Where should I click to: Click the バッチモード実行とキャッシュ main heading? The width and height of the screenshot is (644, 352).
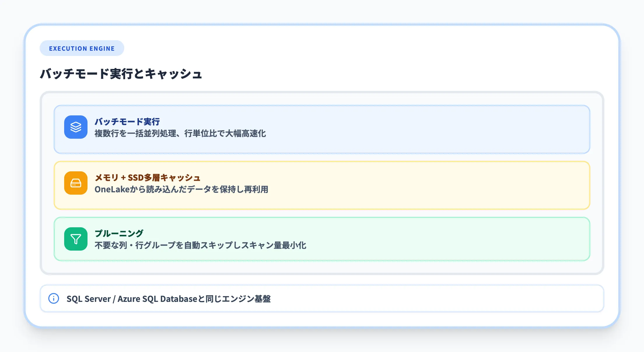pos(121,73)
